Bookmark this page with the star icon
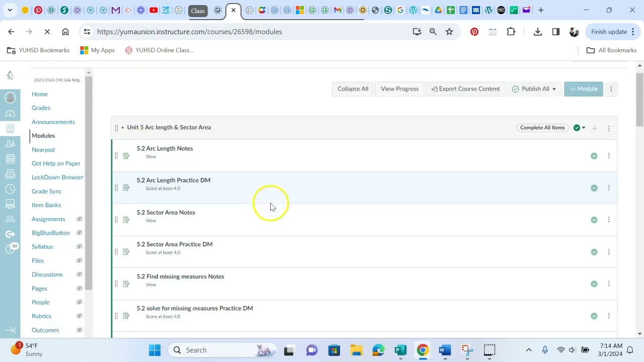Viewport: 644px width, 362px height. [x=449, y=32]
